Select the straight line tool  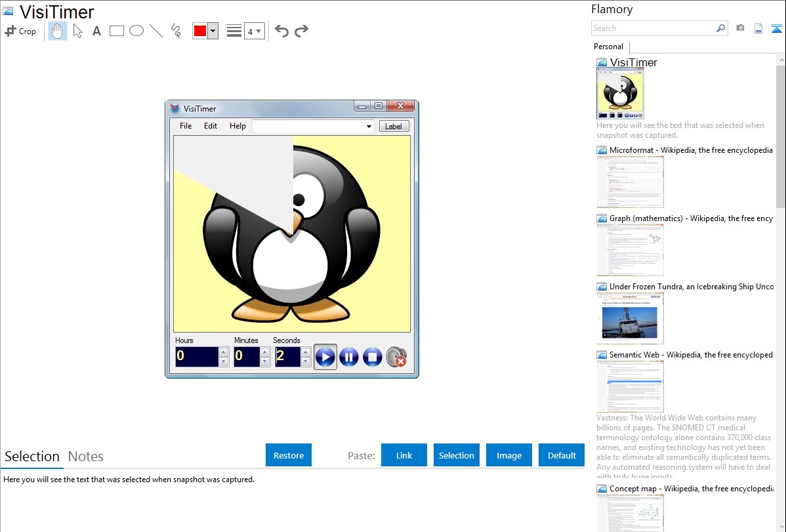pos(156,31)
